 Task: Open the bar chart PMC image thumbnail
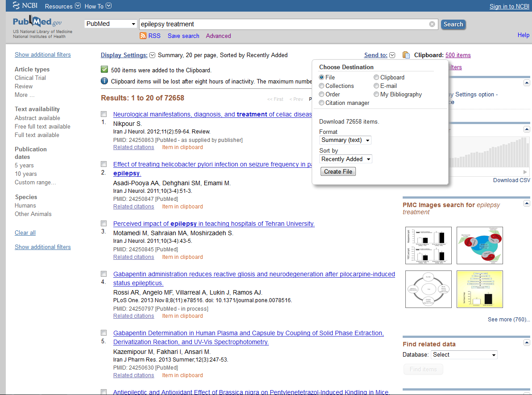coord(429,245)
